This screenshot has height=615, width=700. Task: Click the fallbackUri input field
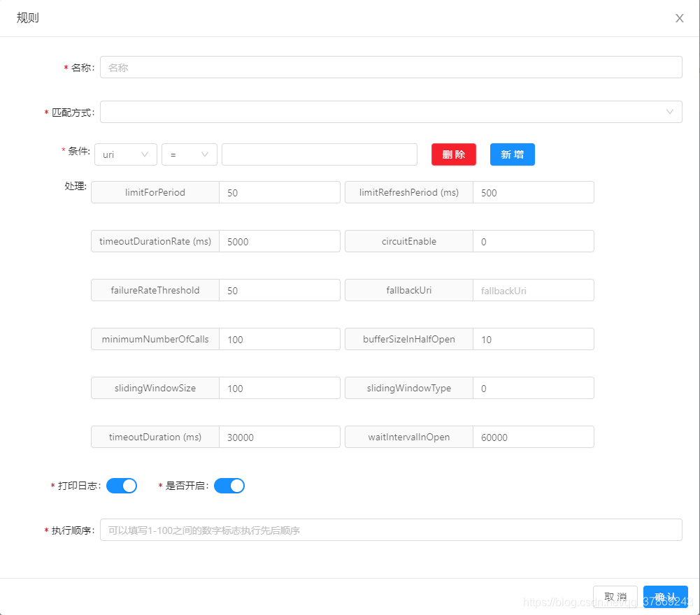click(x=533, y=290)
